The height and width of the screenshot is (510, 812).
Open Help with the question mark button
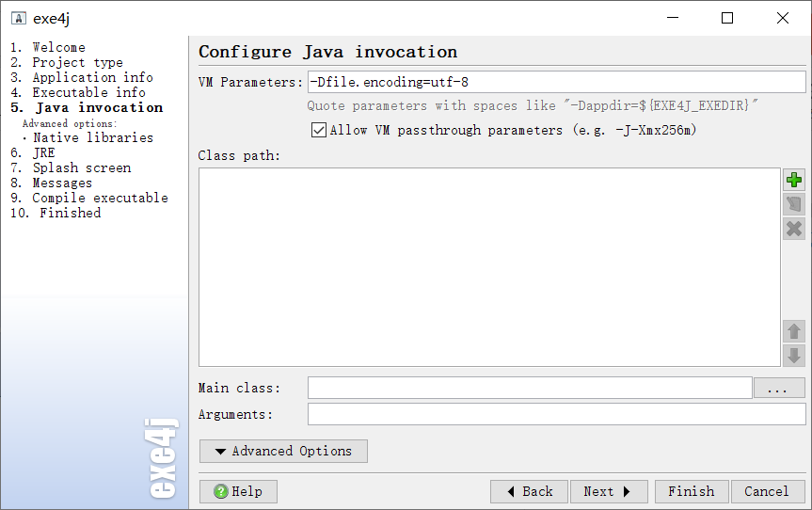238,491
